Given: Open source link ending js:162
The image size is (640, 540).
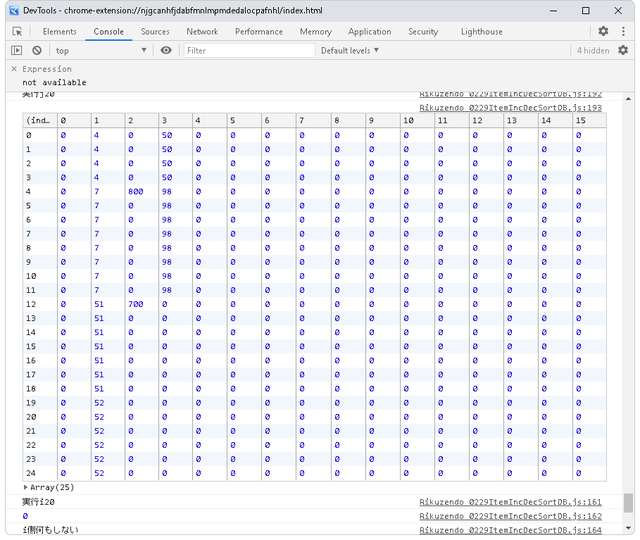Looking at the screenshot, I should (511, 516).
